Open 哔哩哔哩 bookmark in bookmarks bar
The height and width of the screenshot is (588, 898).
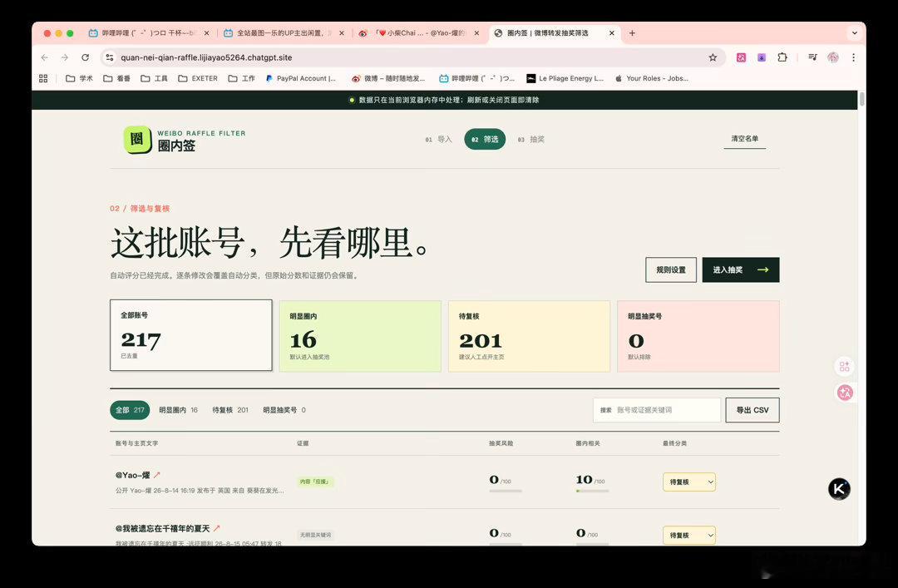click(x=476, y=78)
